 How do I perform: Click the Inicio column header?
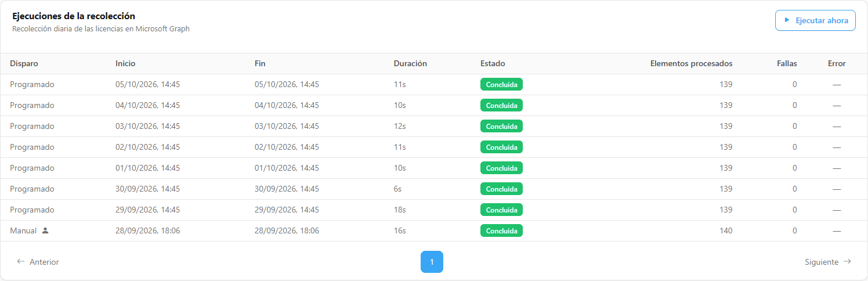tap(125, 63)
